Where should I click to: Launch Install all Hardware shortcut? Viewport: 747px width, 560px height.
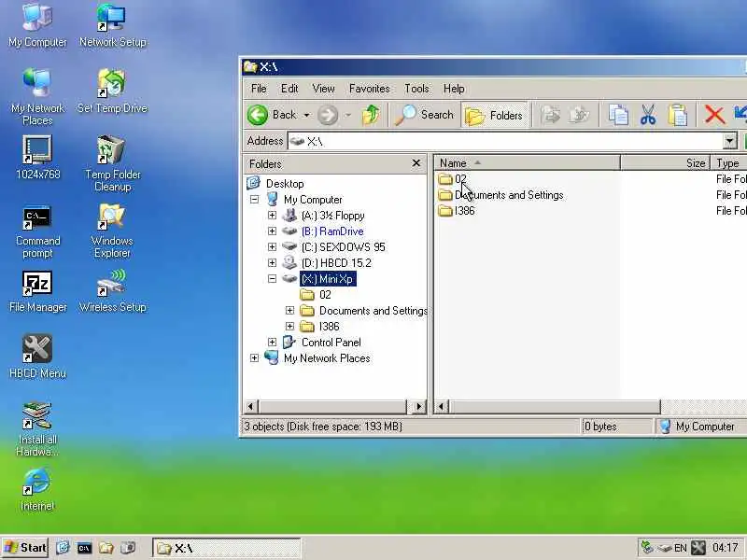point(37,428)
